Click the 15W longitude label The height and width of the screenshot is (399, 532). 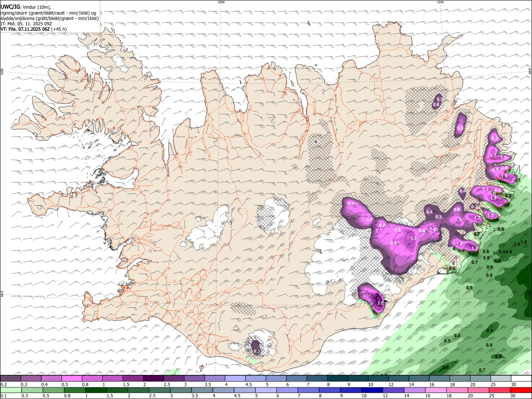click(x=440, y=2)
